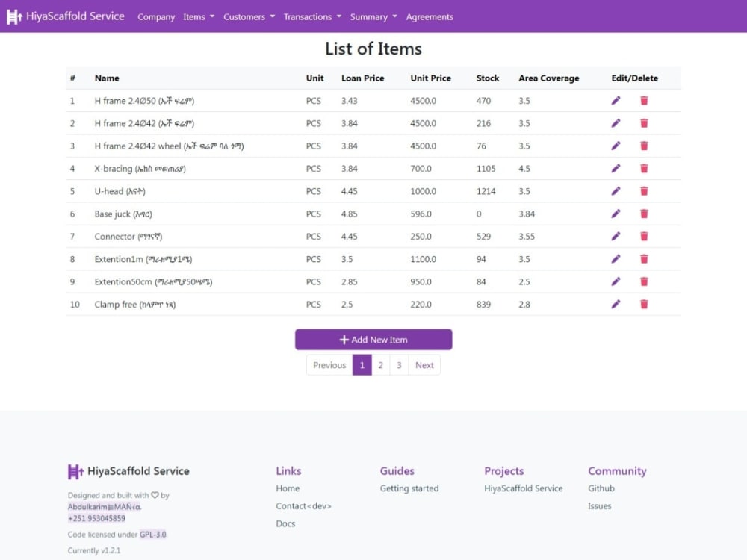Delete the Connector item
This screenshot has height=560, width=747.
(644, 236)
